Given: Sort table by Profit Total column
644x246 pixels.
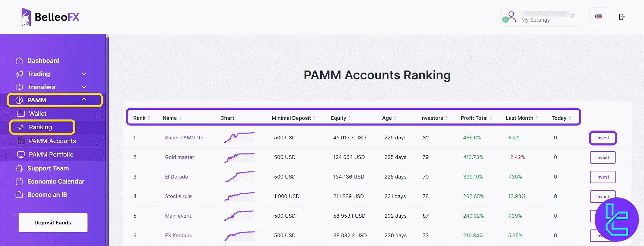Looking at the screenshot, I should coord(476,118).
